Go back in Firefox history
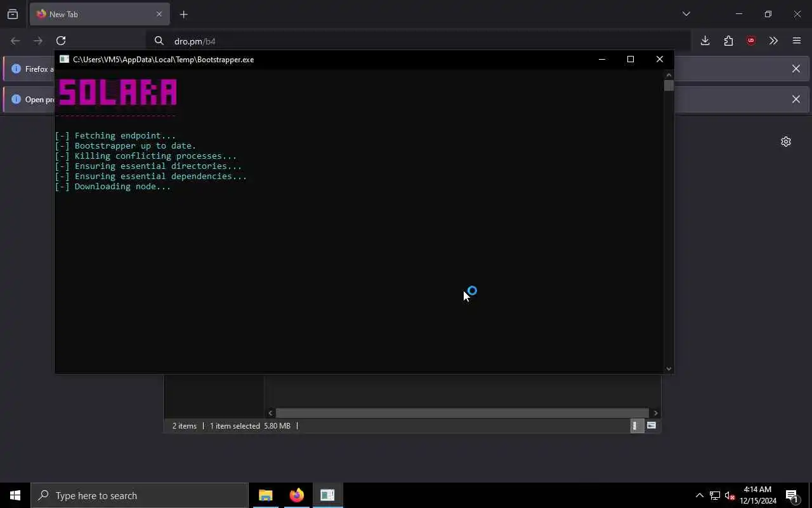Screen dimensions: 812x508 pos(15,41)
